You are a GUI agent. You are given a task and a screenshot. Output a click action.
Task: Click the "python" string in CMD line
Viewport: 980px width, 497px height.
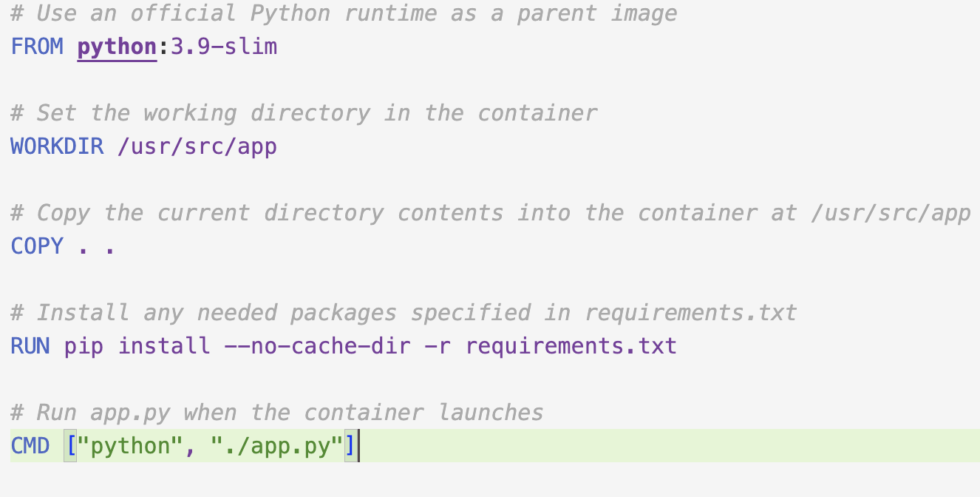point(130,446)
